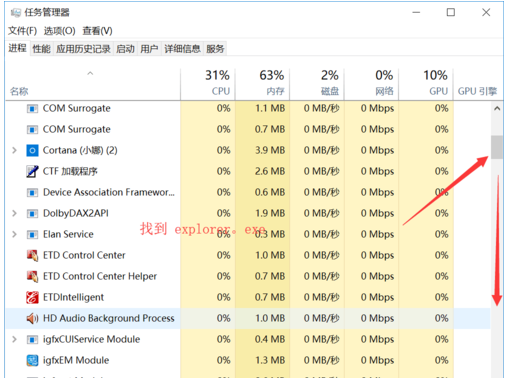This screenshot has width=506, height=378.
Task: Sort processes by CPU column header
Action: [208, 83]
